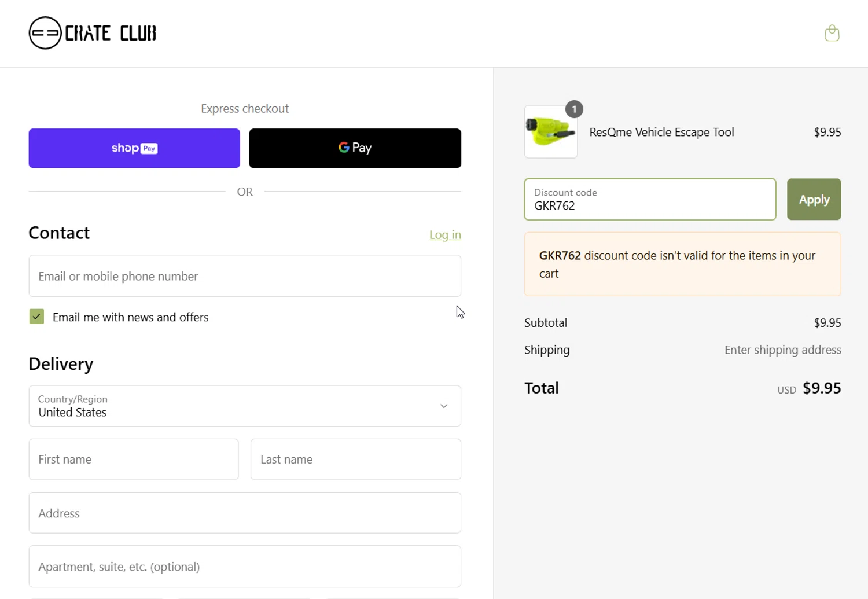Pay with Google Pay express checkout
This screenshot has width=868, height=599.
(355, 148)
